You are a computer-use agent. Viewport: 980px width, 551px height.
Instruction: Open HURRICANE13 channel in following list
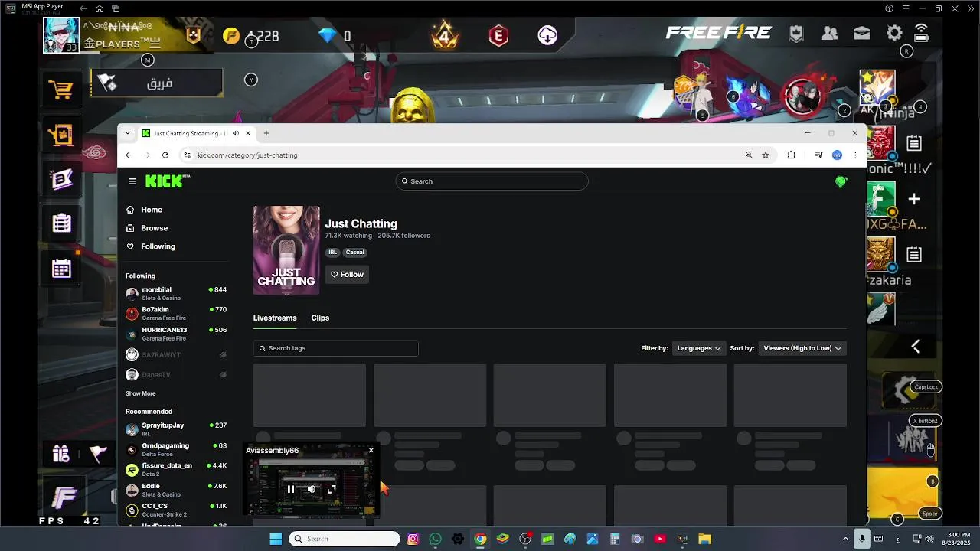pos(176,334)
